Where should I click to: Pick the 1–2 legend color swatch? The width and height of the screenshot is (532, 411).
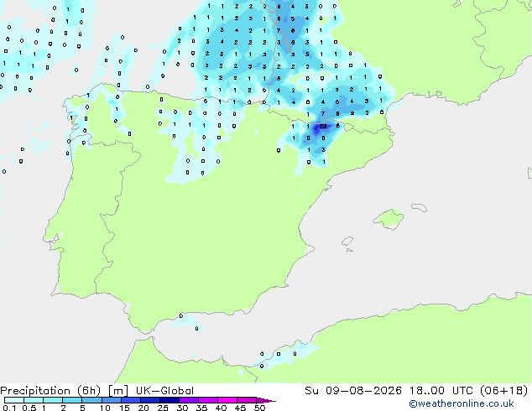pos(53,400)
